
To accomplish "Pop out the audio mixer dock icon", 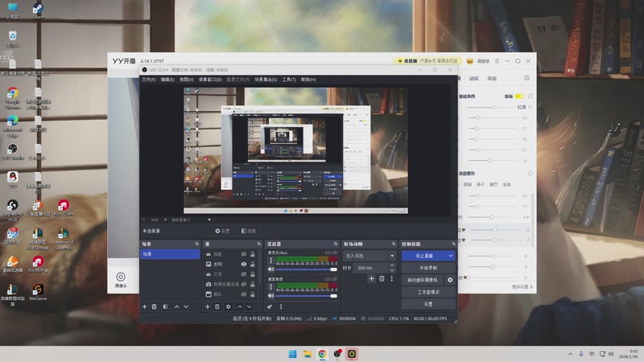I will [x=336, y=244].
